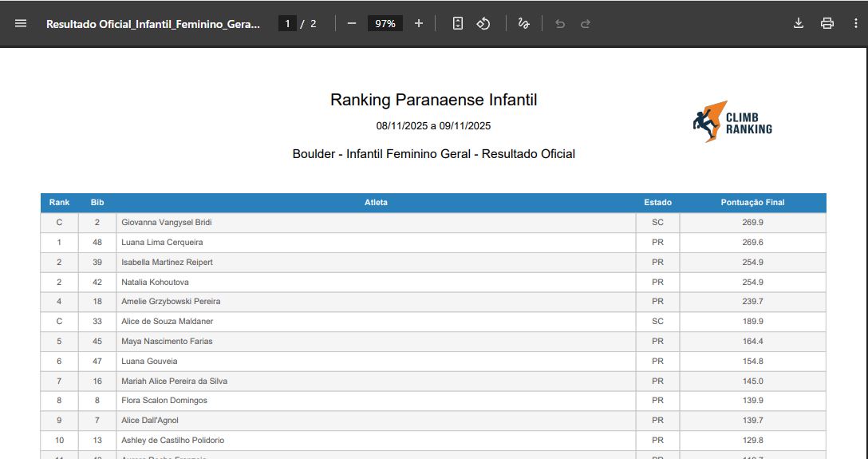This screenshot has height=459, width=868.
Task: Click the page number input field
Action: 287,23
